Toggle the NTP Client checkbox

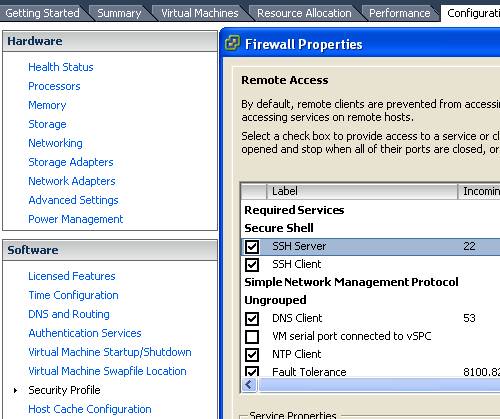click(x=252, y=355)
